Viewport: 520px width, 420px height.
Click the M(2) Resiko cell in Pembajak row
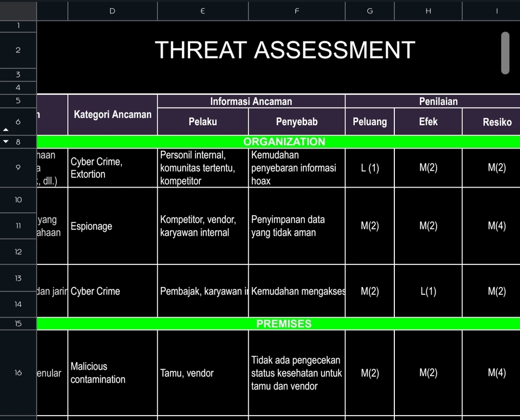coord(491,291)
